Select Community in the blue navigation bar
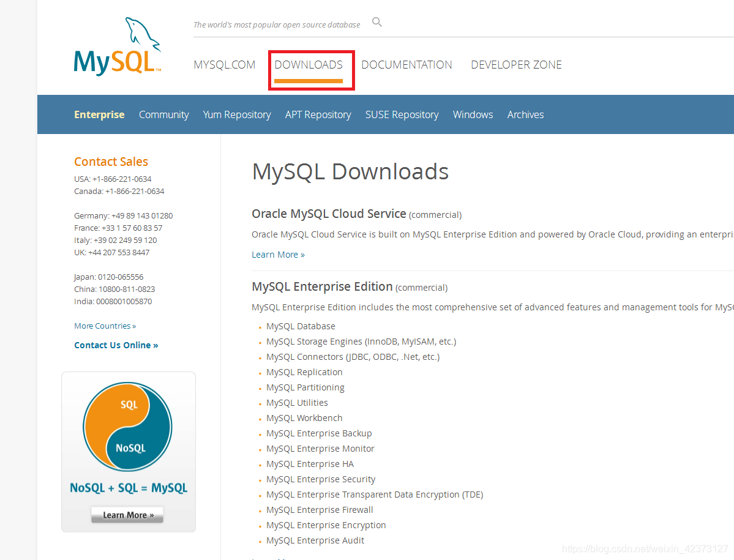734x560 pixels. click(164, 114)
